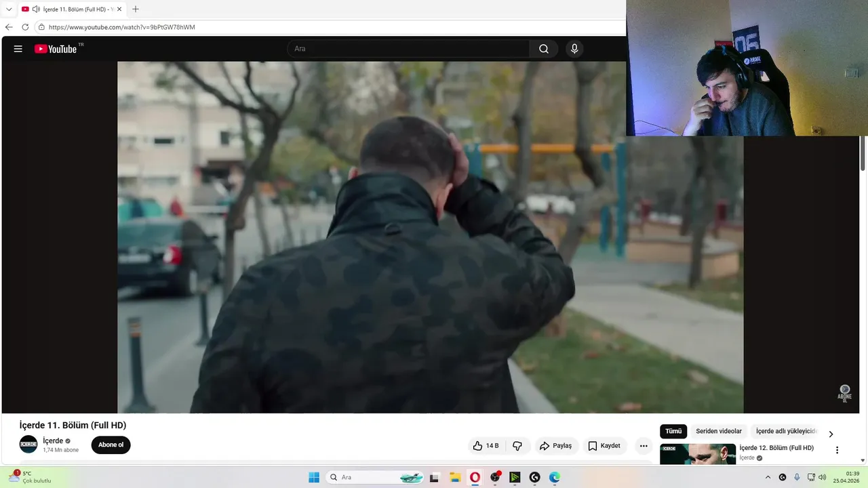Share the video via Paylaş
This screenshot has height=488, width=868.
point(556,446)
